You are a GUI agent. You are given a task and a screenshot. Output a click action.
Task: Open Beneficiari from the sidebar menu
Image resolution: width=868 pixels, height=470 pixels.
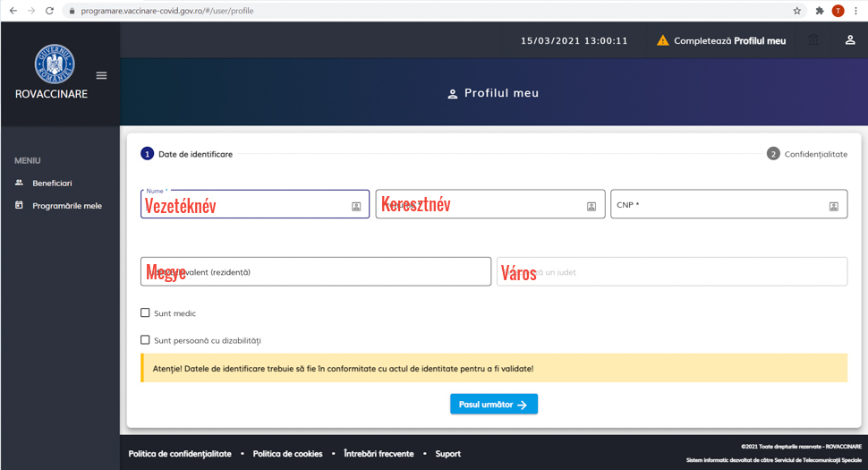(52, 183)
